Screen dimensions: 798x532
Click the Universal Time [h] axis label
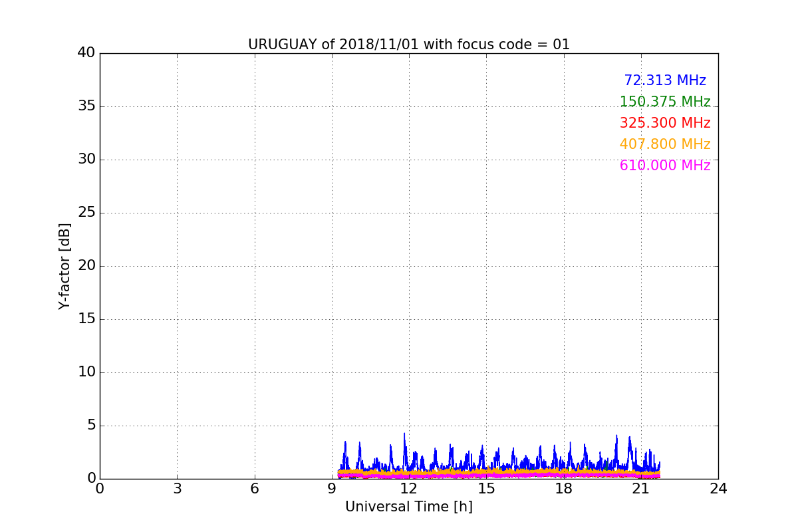[x=409, y=507]
